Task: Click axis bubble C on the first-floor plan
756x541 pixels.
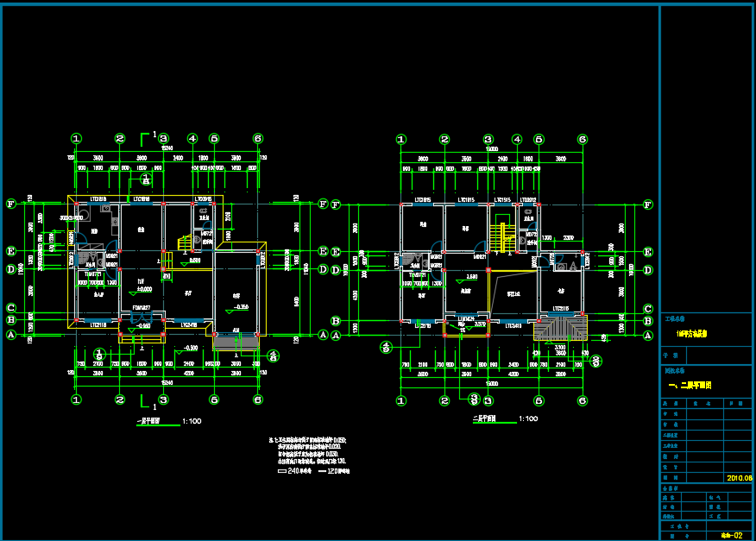Action: pos(10,308)
